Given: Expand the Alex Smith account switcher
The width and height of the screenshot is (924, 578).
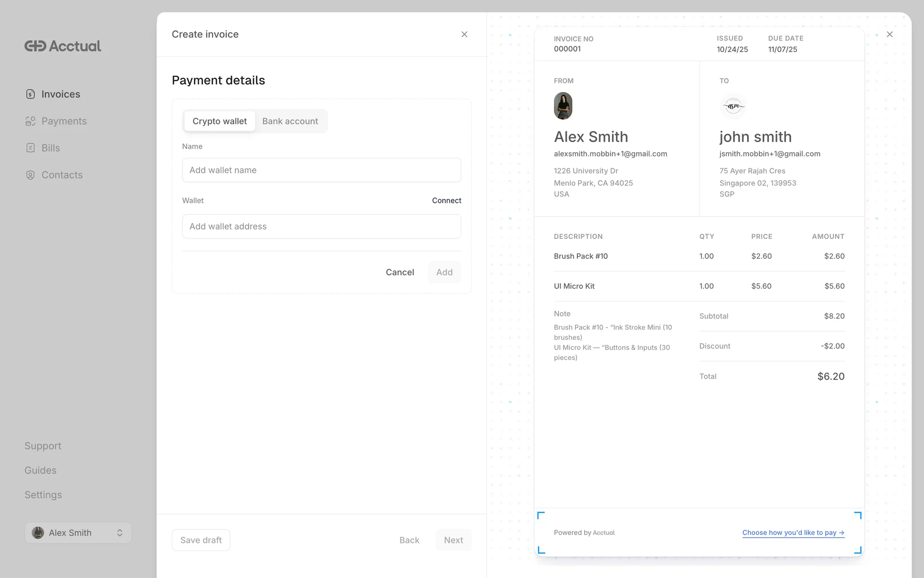Looking at the screenshot, I should 119,533.
